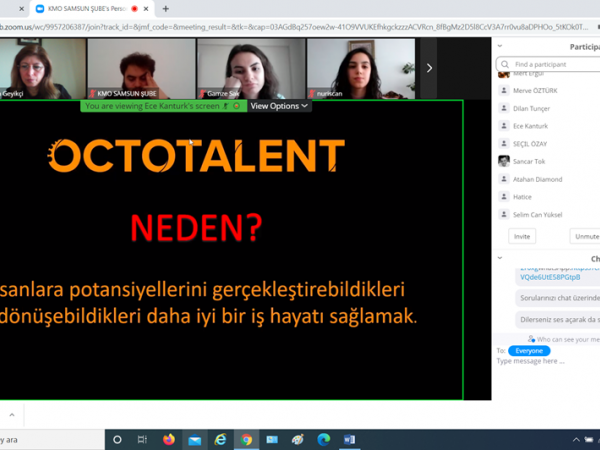600x450 pixels.
Task: Launch Firefox from the taskbar
Action: 169,440
